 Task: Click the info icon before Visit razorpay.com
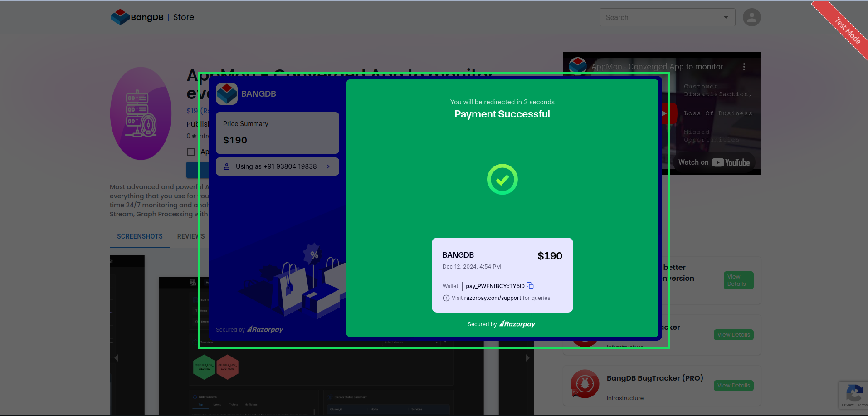coord(446,298)
